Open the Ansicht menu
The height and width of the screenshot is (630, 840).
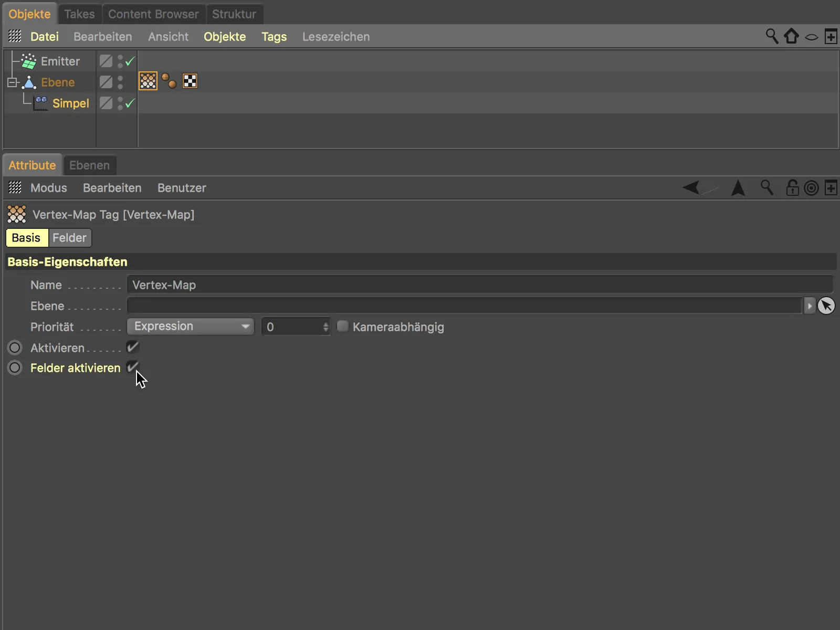click(x=168, y=37)
